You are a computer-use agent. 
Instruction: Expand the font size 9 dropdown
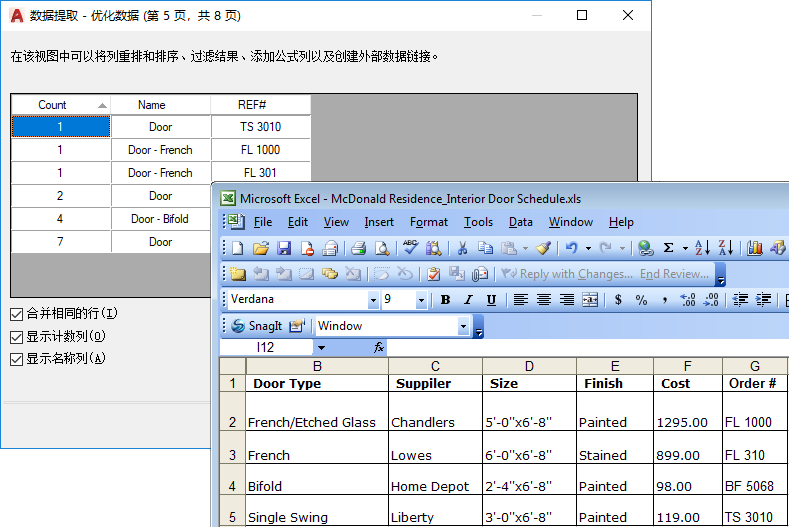(x=421, y=300)
